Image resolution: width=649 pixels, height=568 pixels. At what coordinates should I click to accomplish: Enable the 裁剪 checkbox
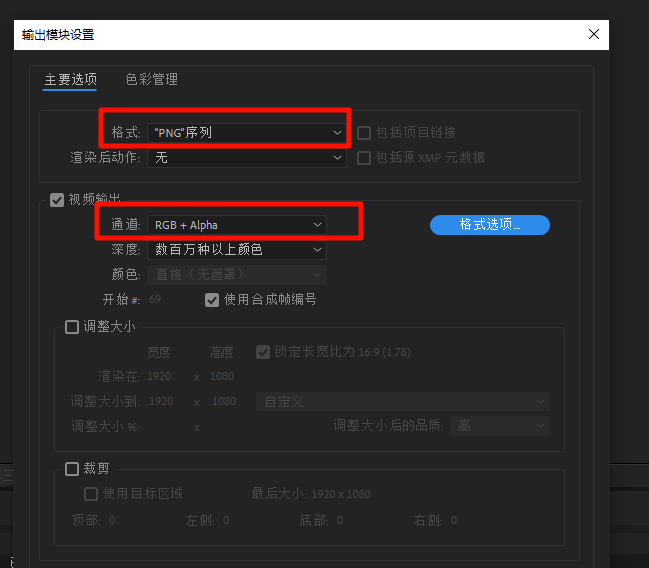[x=72, y=469]
